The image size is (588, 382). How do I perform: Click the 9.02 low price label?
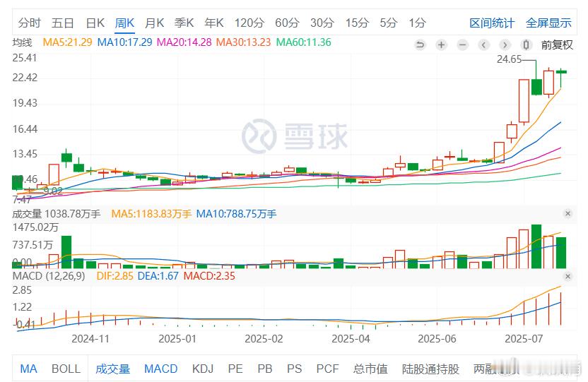pyautogui.click(x=53, y=191)
